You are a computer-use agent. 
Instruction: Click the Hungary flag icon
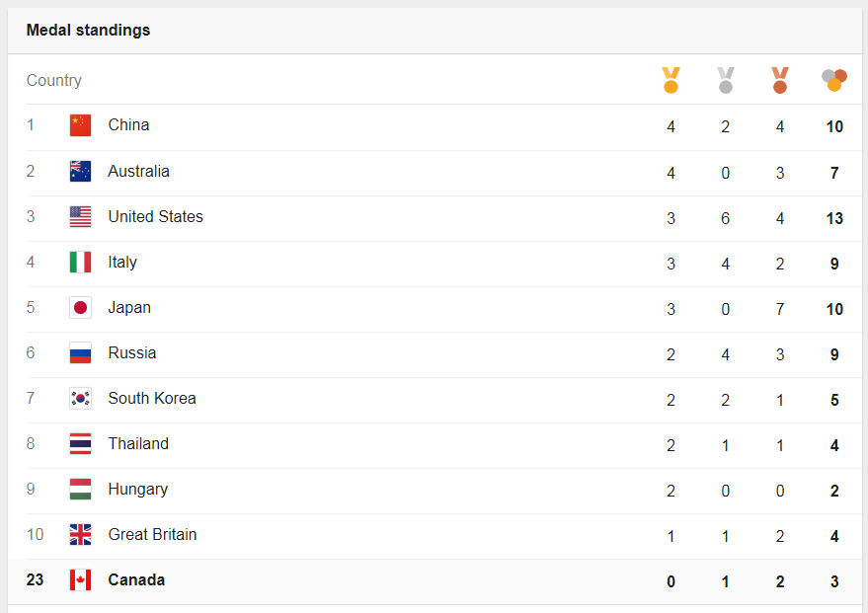pyautogui.click(x=80, y=490)
